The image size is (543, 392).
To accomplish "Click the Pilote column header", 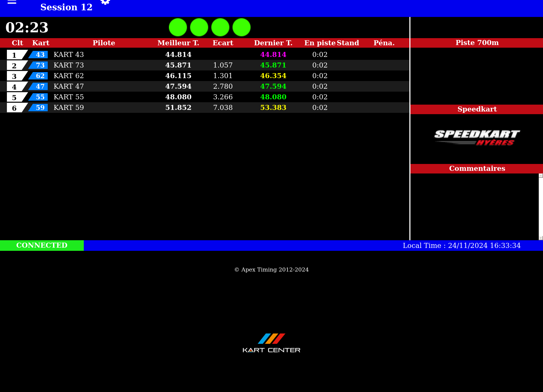I will (104, 43).
